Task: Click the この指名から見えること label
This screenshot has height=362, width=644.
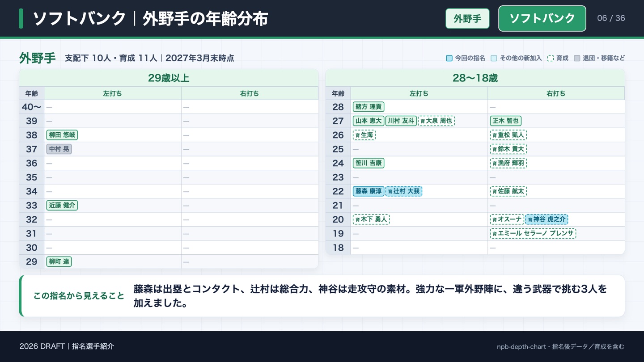Action: [x=79, y=296]
